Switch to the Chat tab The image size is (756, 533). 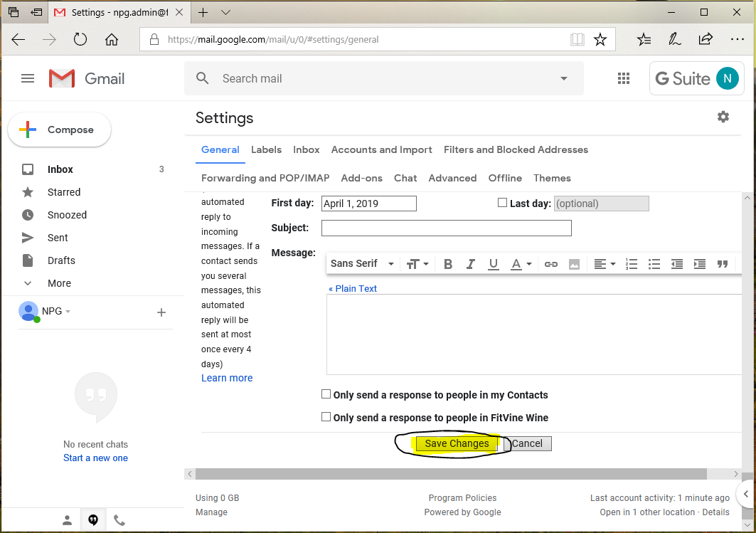[405, 178]
